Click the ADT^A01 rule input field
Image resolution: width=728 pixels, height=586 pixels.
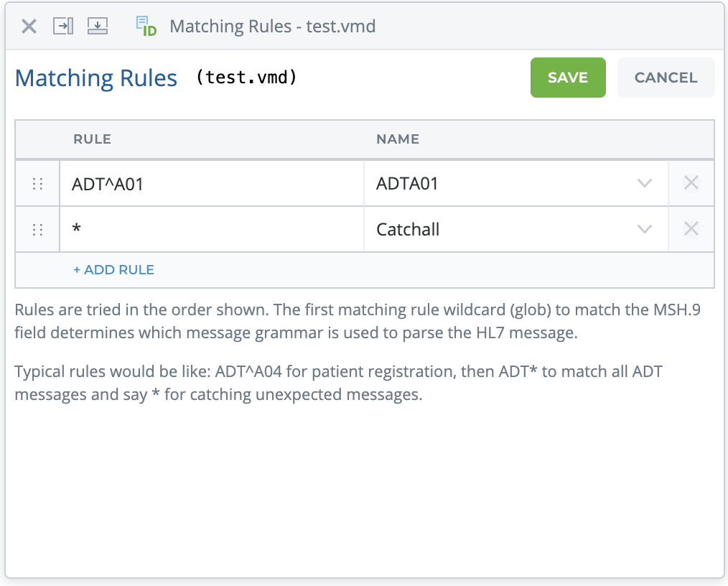tap(211, 184)
